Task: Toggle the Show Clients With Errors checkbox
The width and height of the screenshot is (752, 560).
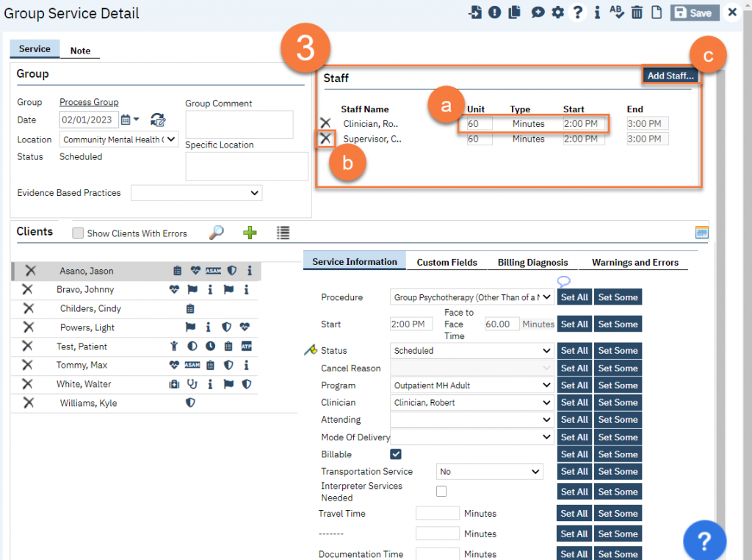Action: (x=78, y=233)
